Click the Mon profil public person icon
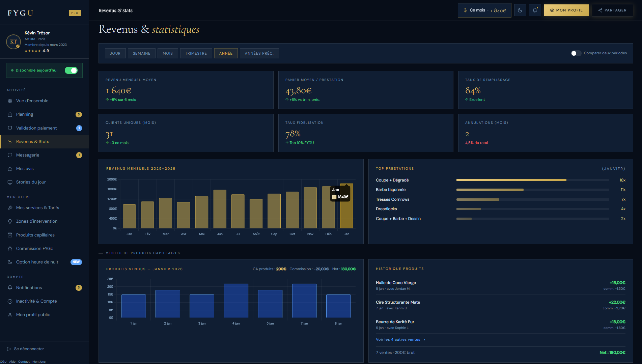This screenshot has height=364, width=642. click(x=10, y=315)
